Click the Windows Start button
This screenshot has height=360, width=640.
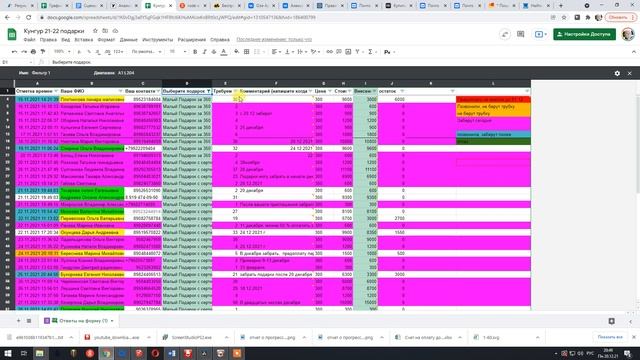(8, 353)
